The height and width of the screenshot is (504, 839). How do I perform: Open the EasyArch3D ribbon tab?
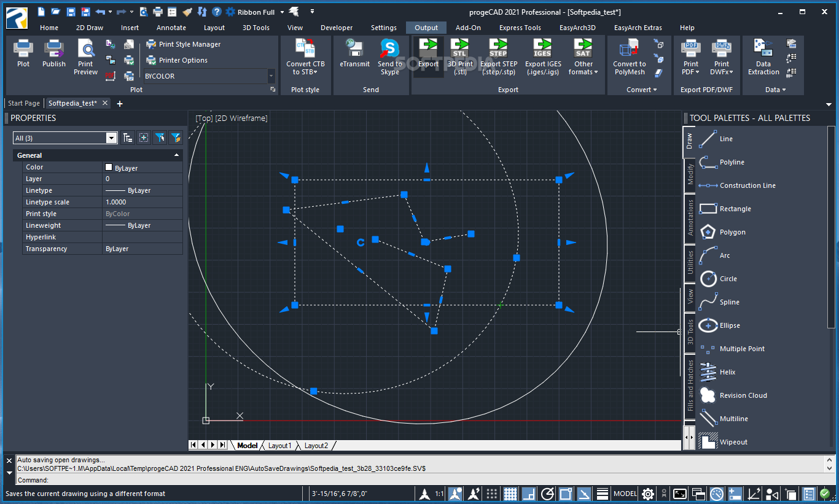point(577,28)
